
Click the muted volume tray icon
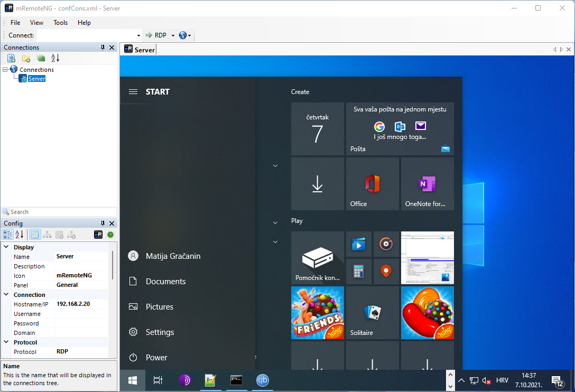[x=486, y=380]
